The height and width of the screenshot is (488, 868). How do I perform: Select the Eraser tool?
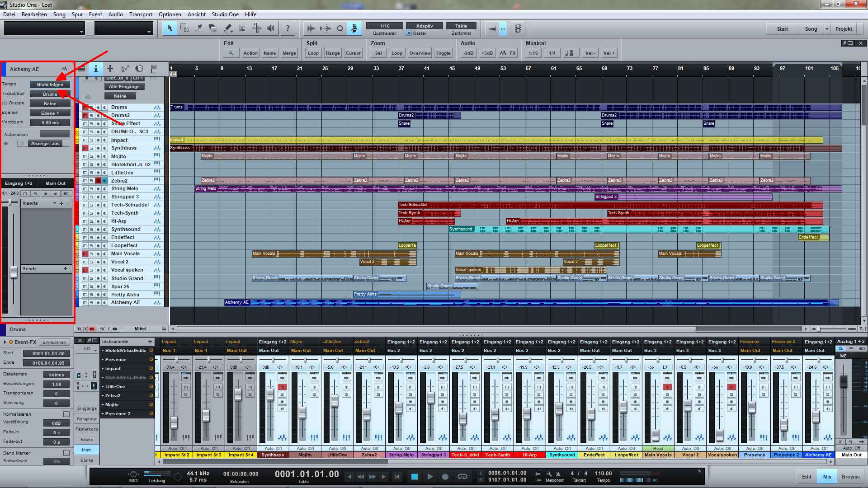tap(213, 28)
